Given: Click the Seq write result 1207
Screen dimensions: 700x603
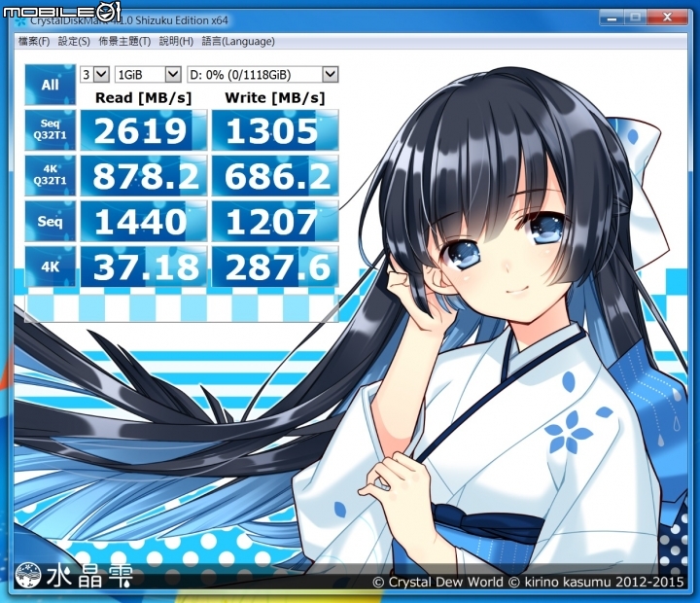Looking at the screenshot, I should (x=275, y=221).
